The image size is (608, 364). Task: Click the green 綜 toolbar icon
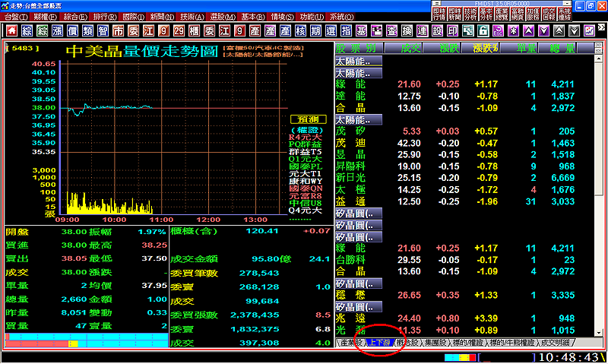pyautogui.click(x=42, y=30)
